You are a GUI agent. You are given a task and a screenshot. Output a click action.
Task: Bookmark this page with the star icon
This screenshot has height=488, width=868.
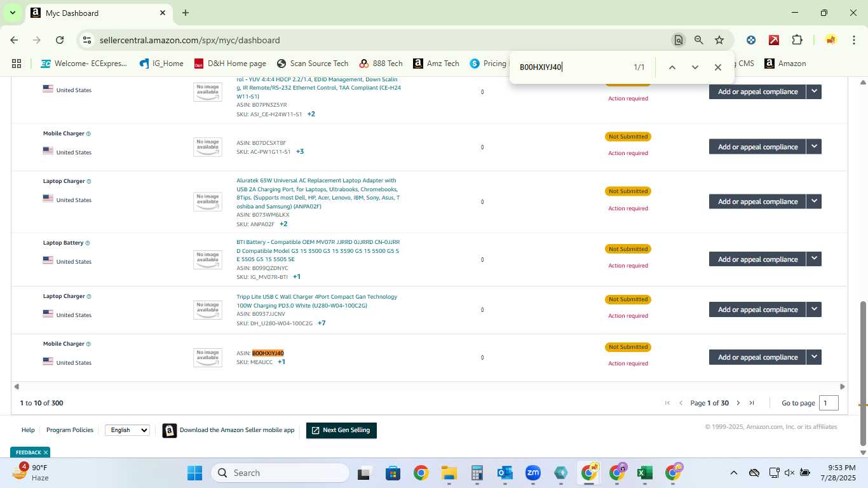click(719, 40)
